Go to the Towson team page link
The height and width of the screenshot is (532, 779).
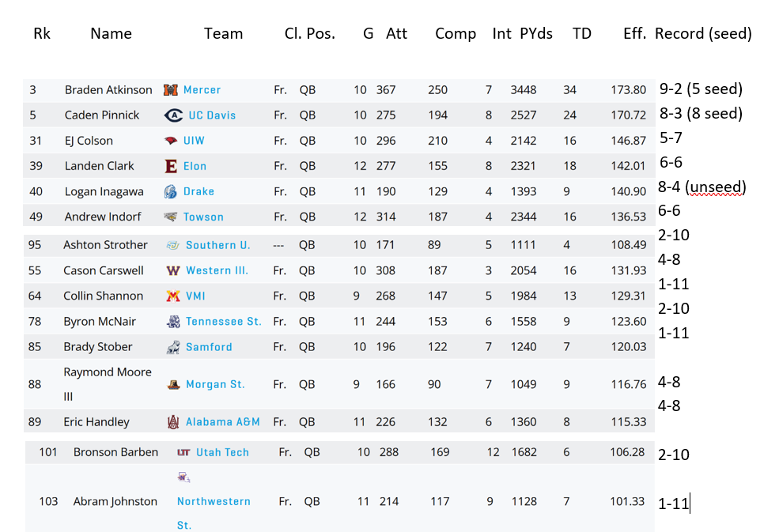pos(203,217)
